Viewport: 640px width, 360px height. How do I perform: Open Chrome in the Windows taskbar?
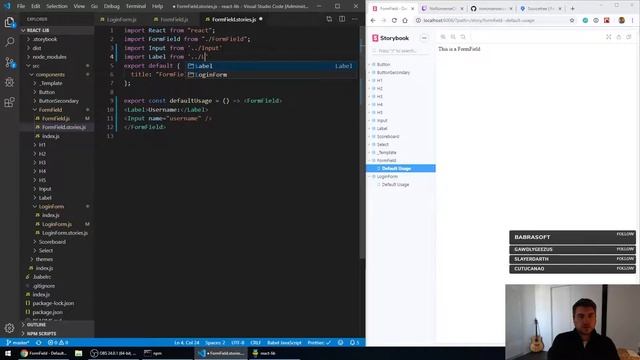coord(43,353)
